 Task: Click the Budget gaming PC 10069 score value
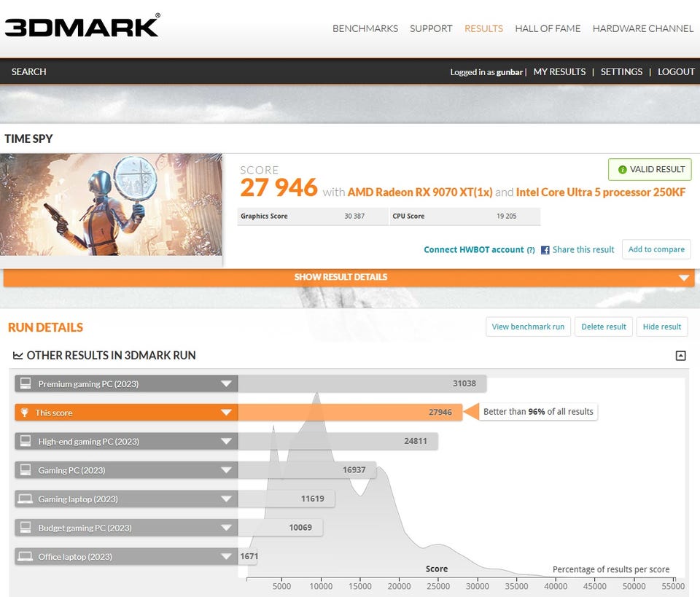(x=300, y=528)
